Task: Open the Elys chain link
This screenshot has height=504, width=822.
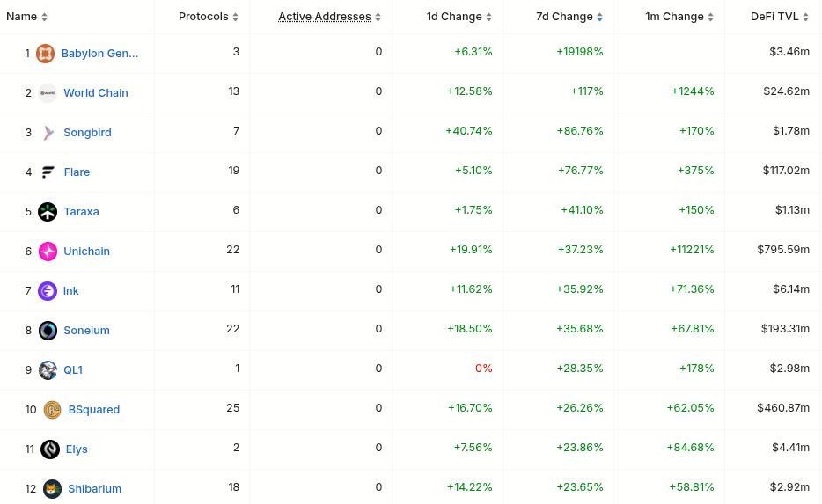Action: pos(76,449)
